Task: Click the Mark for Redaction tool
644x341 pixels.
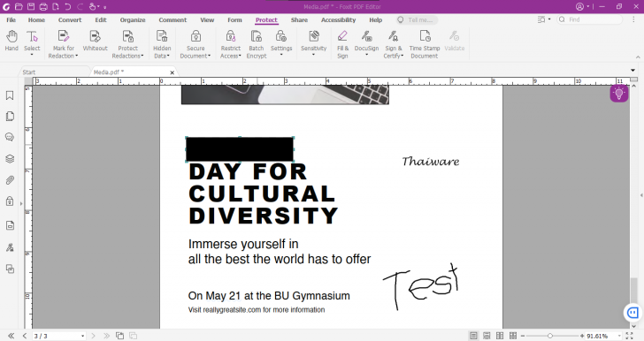Action: pyautogui.click(x=64, y=44)
